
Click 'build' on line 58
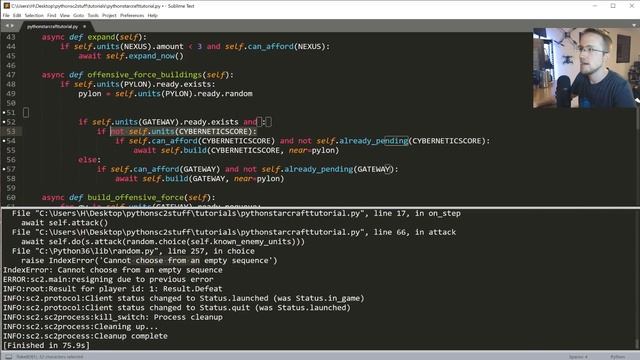click(x=176, y=178)
